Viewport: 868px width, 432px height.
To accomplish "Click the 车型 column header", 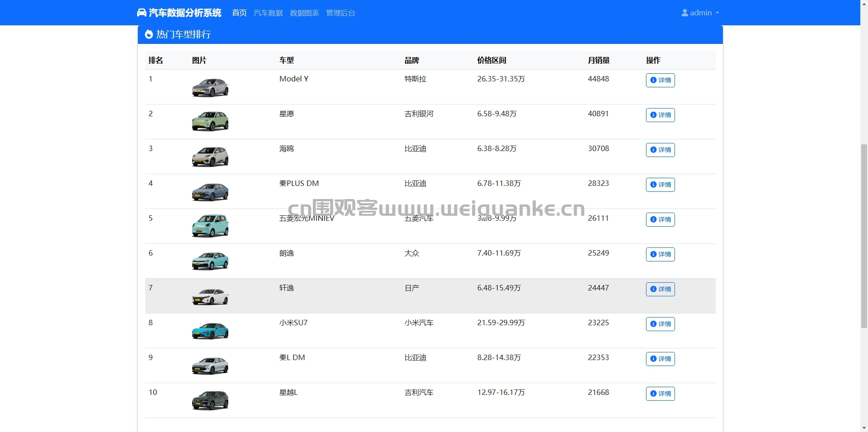I will pos(287,60).
